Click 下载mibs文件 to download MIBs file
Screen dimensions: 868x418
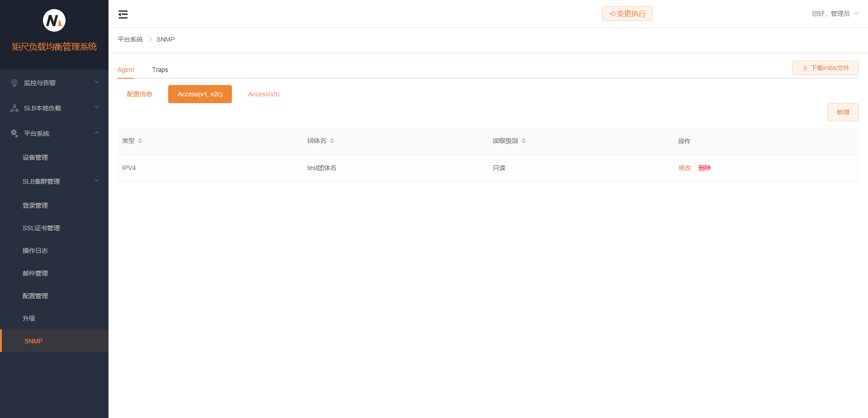(826, 67)
